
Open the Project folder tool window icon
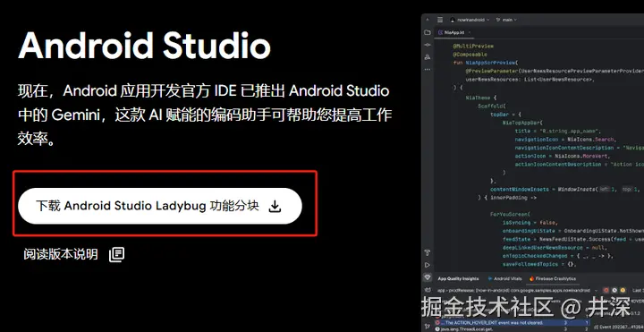[x=428, y=32]
